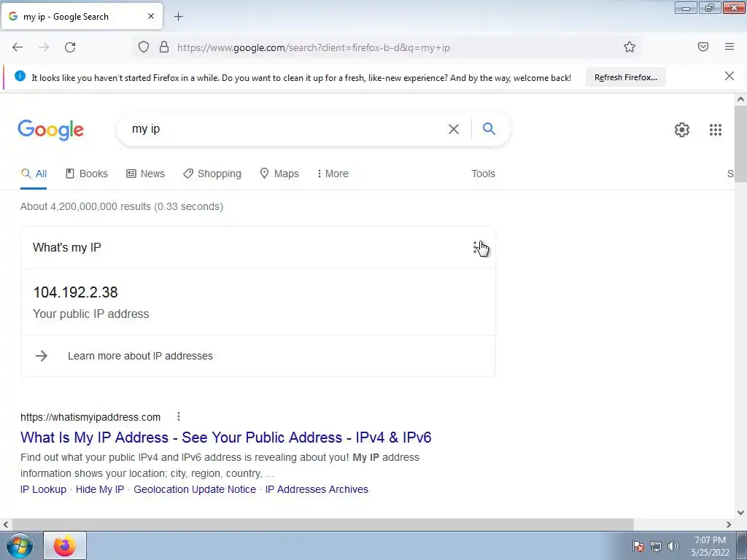Viewport: 747px width, 560px height.
Task: Open three-dot menu next to whatismyipaddress.com
Action: pos(179,416)
